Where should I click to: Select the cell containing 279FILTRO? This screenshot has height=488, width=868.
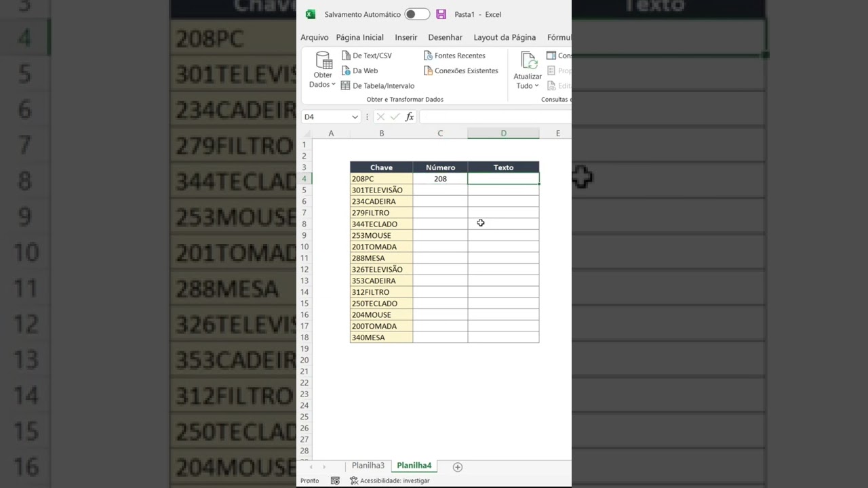point(381,213)
